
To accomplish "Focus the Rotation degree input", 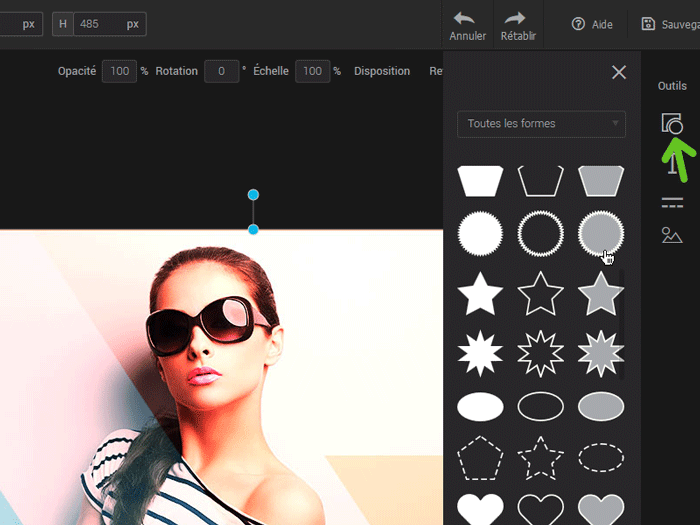I will pyautogui.click(x=221, y=71).
